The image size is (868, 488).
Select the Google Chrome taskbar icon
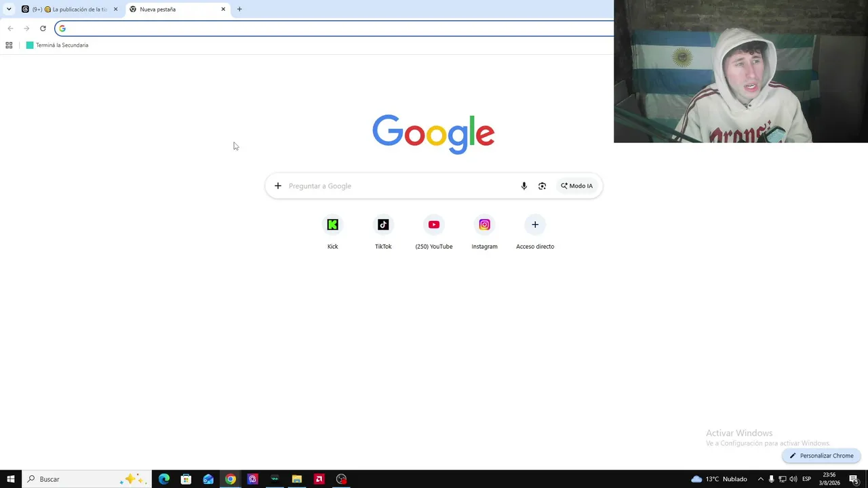click(x=231, y=479)
